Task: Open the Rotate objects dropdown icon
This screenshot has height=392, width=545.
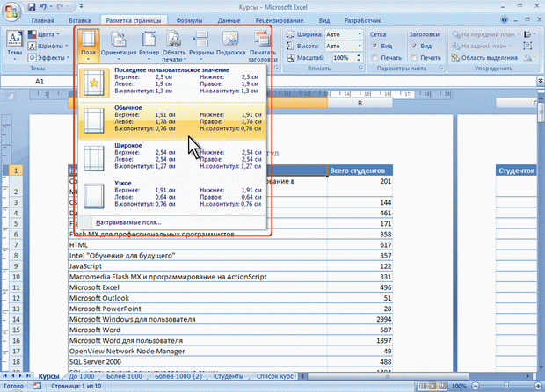Action: point(529,58)
